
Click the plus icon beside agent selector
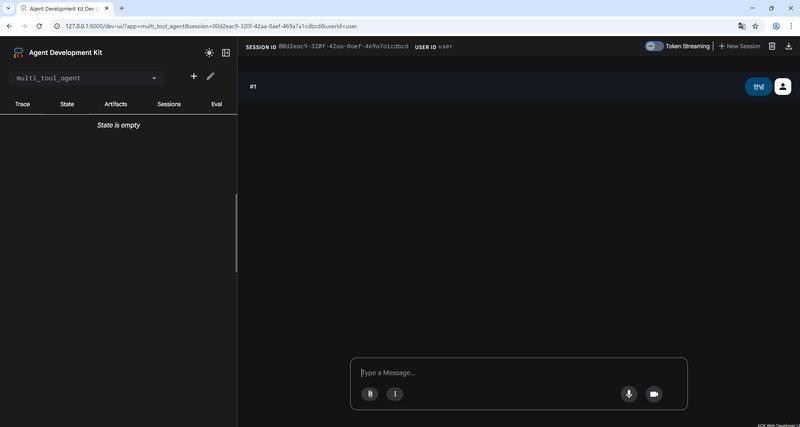coord(194,76)
